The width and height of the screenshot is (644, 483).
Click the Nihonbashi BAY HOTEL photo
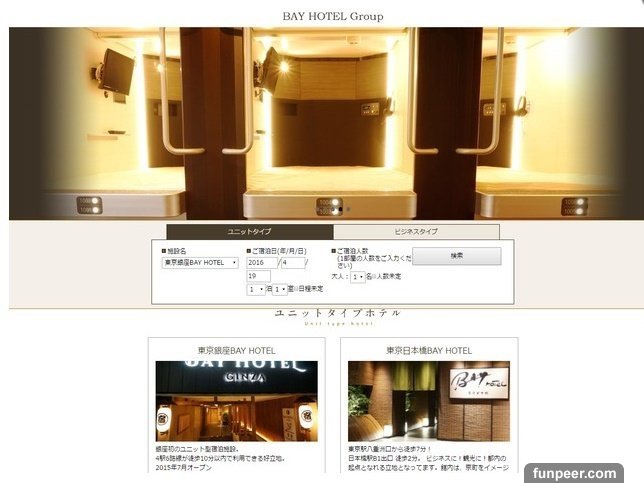tap(429, 400)
